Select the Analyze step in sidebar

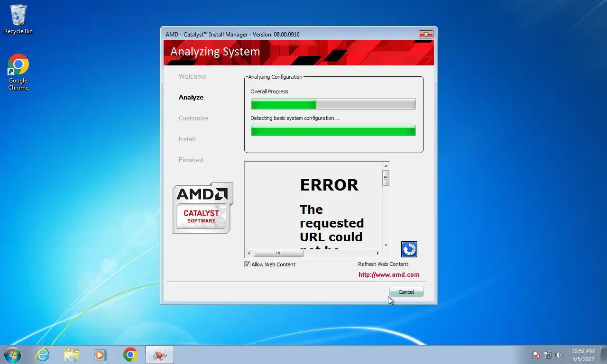pyautogui.click(x=191, y=97)
